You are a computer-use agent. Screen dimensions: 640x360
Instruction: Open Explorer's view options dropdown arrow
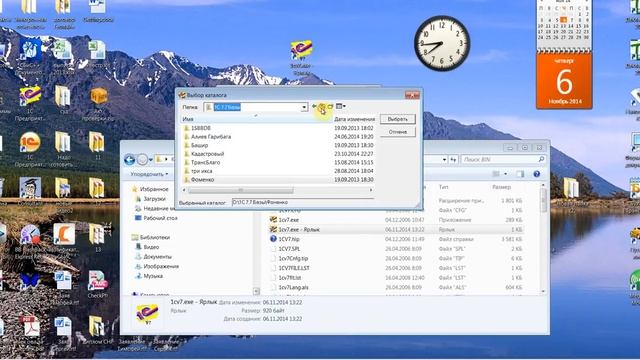505,174
